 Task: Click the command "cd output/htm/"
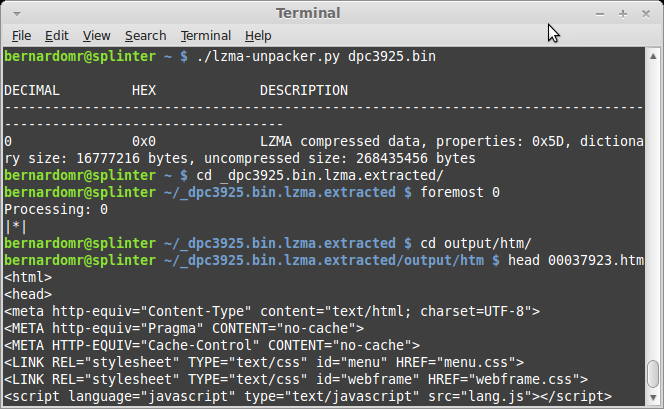(476, 243)
